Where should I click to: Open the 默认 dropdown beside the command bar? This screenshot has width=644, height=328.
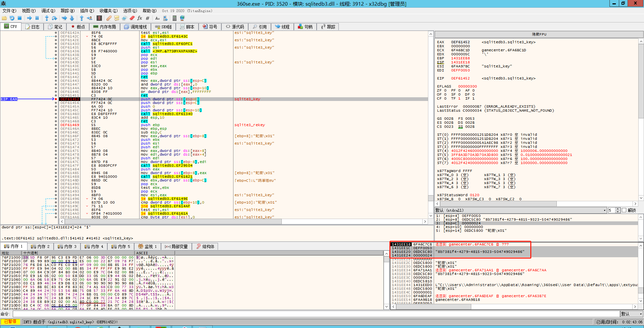(x=632, y=314)
